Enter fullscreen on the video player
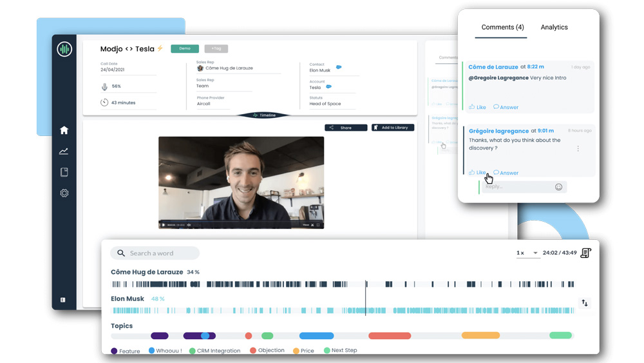Viewport: 644px width, 363px height. [318, 225]
